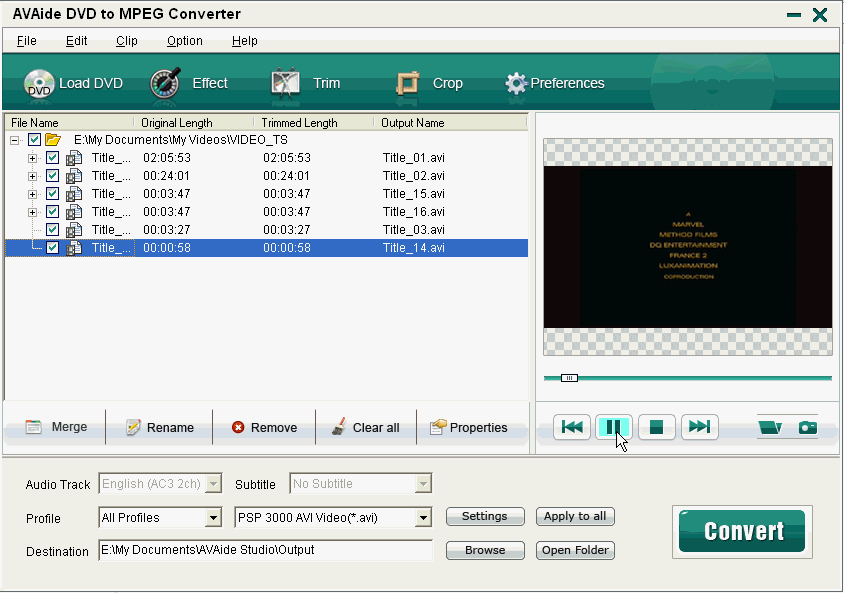Open the snapshot folder icon

click(x=770, y=427)
